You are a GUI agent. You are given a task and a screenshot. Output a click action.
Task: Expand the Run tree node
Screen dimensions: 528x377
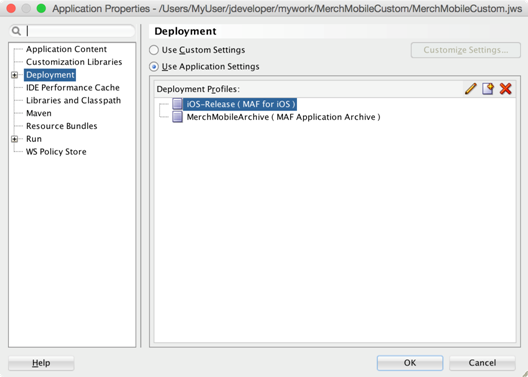tap(14, 139)
